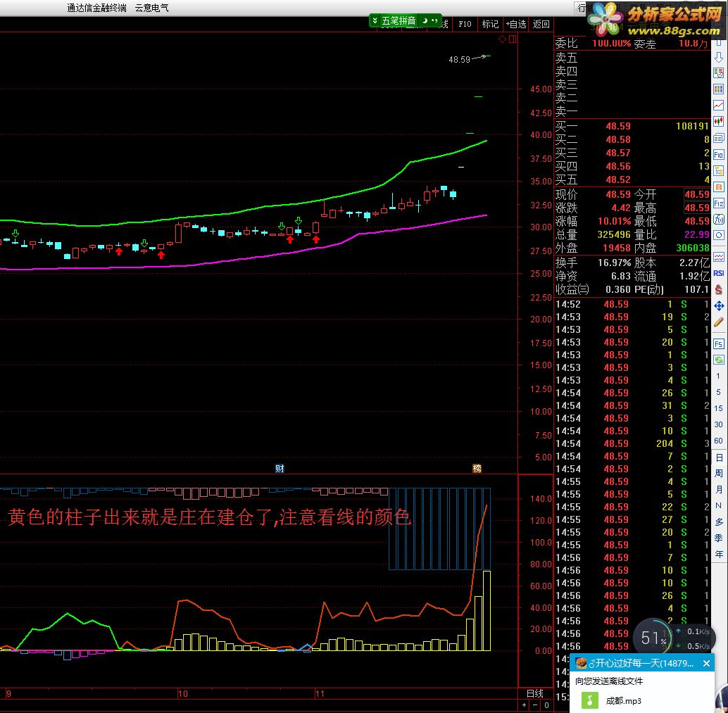Close the 开心过好每一天 chat popup
This screenshot has height=713, width=728.
tap(706, 663)
